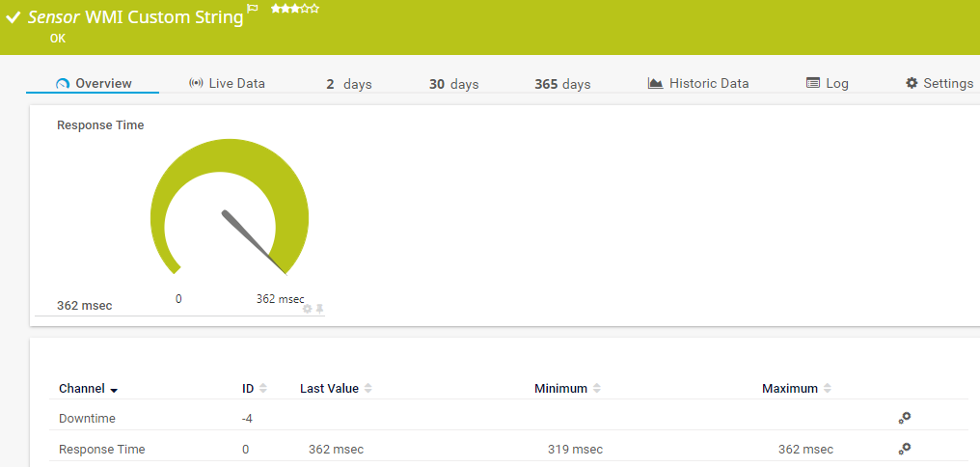
Task: Go to the Log tab
Action: coord(828,84)
